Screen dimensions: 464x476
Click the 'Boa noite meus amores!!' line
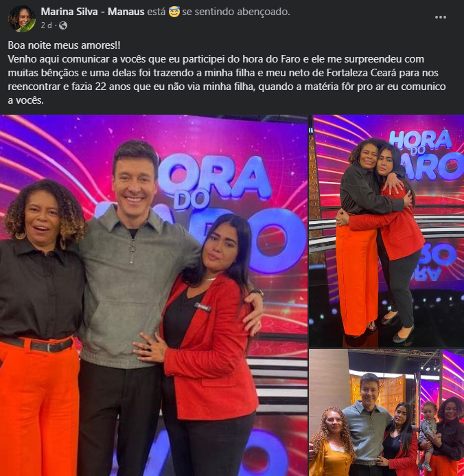(64, 45)
